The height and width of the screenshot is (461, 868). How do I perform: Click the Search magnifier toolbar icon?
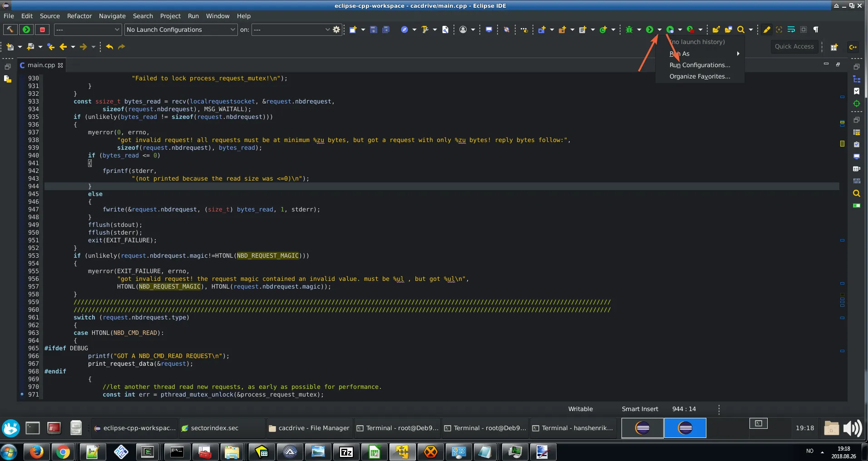point(741,29)
